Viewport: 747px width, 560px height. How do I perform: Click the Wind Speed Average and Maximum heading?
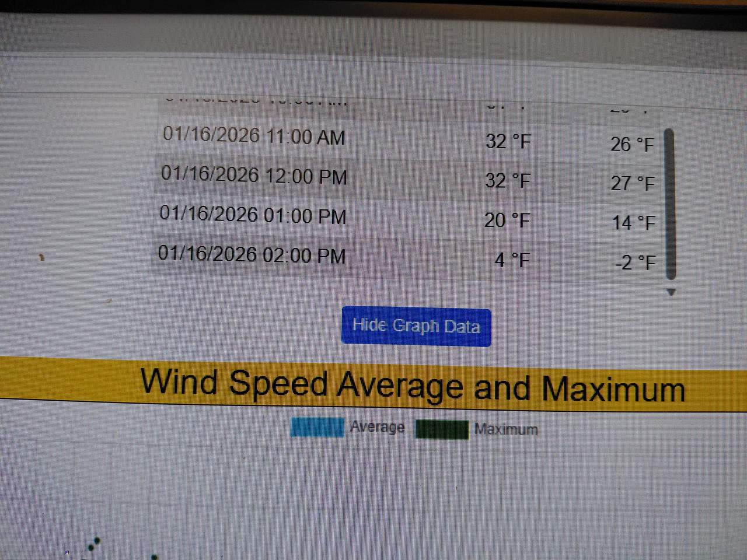(413, 386)
